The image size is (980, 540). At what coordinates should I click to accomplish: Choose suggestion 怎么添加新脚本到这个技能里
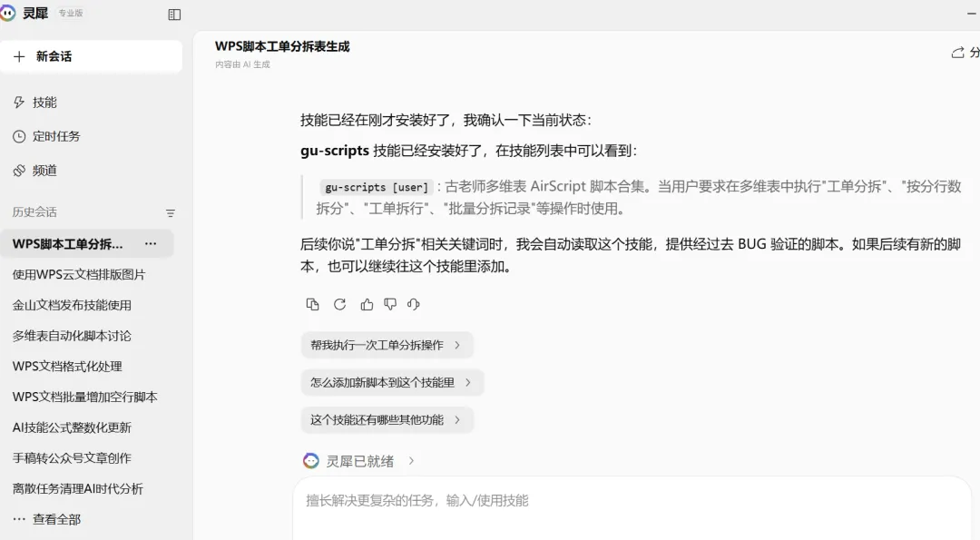tap(392, 382)
